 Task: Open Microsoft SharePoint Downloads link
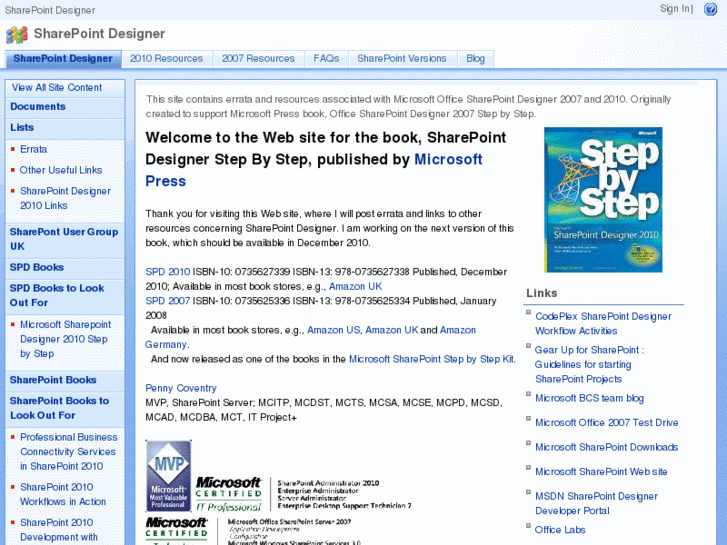[606, 448]
